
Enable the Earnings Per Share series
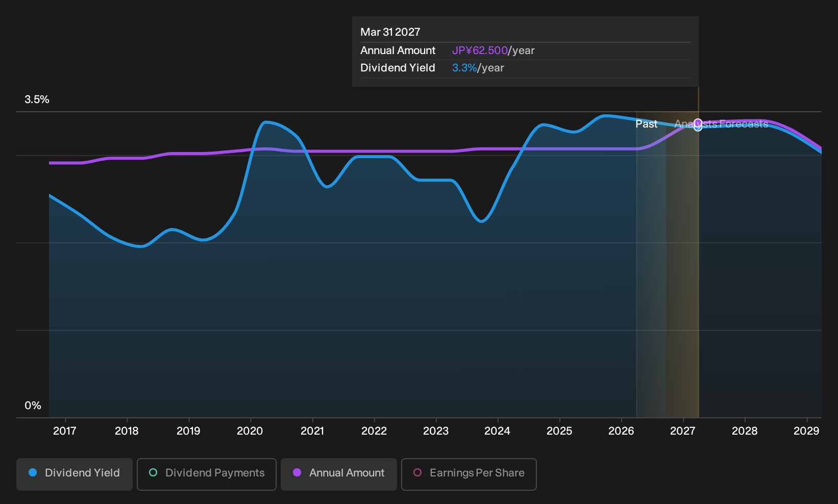469,474
